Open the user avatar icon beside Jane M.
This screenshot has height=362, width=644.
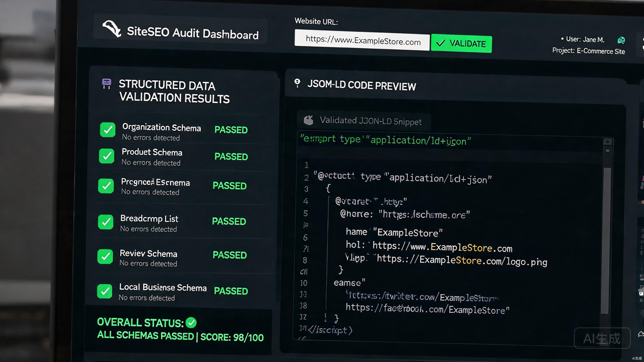621,40
